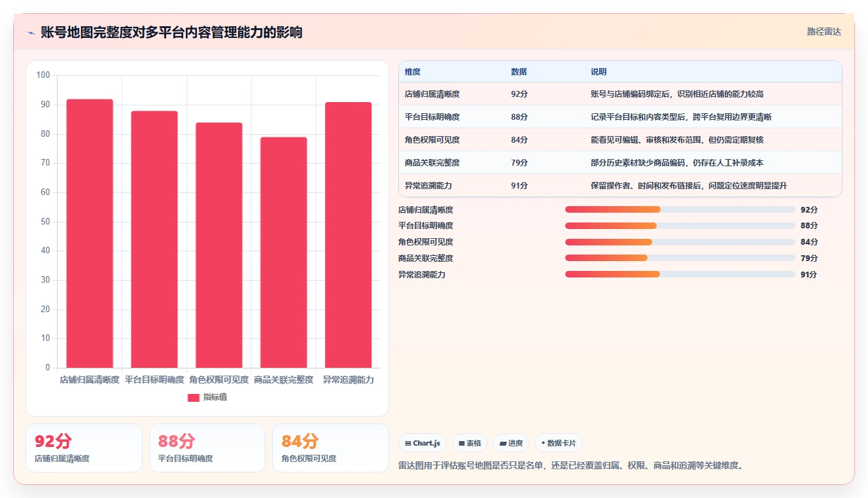Image resolution: width=868 pixels, height=498 pixels.
Task: Click the 79分 table data cell
Action: click(519, 163)
